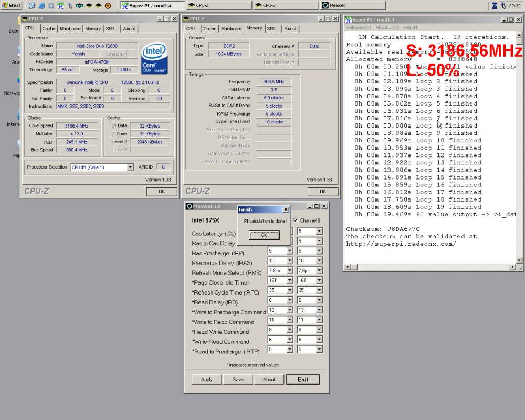
Task: Open Channel B Write to Precharge Command dropdown
Action: tap(319, 310)
